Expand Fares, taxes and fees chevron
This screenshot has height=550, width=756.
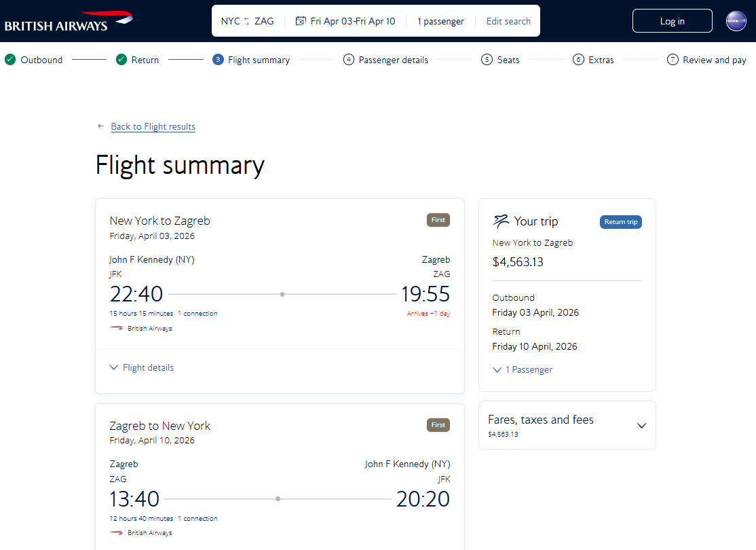[641, 426]
